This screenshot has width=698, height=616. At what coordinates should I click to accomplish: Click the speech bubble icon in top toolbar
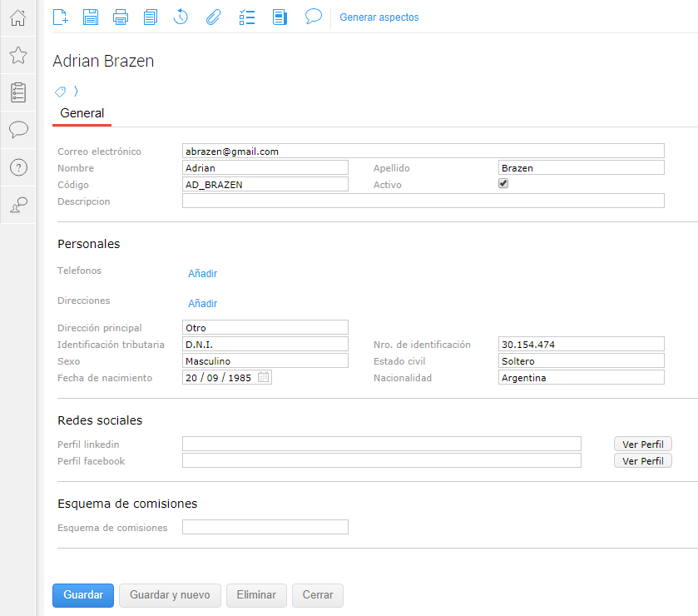pos(314,17)
